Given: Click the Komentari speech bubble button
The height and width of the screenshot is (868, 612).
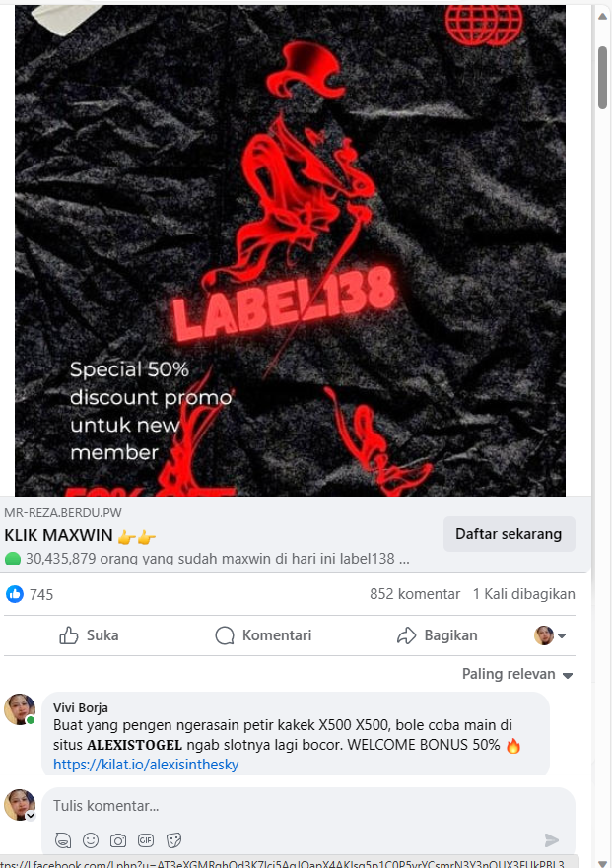Looking at the screenshot, I should (263, 634).
